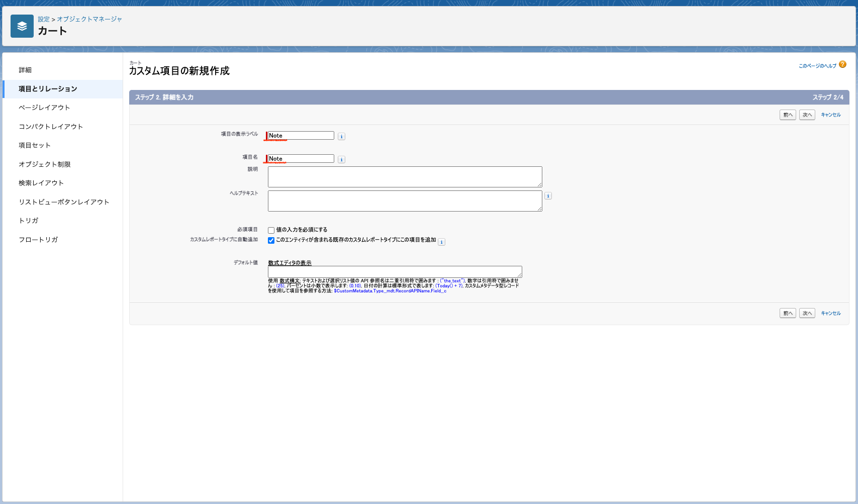Click info icon after カスタムレポートタイプ checkbox
Viewport: 858px width, 504px height.
[441, 242]
